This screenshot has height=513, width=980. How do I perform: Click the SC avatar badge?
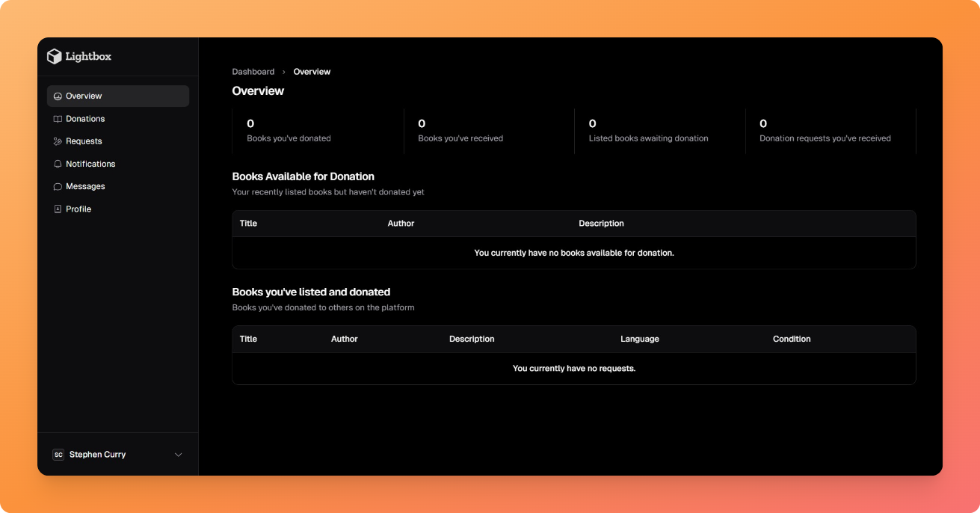coord(58,455)
